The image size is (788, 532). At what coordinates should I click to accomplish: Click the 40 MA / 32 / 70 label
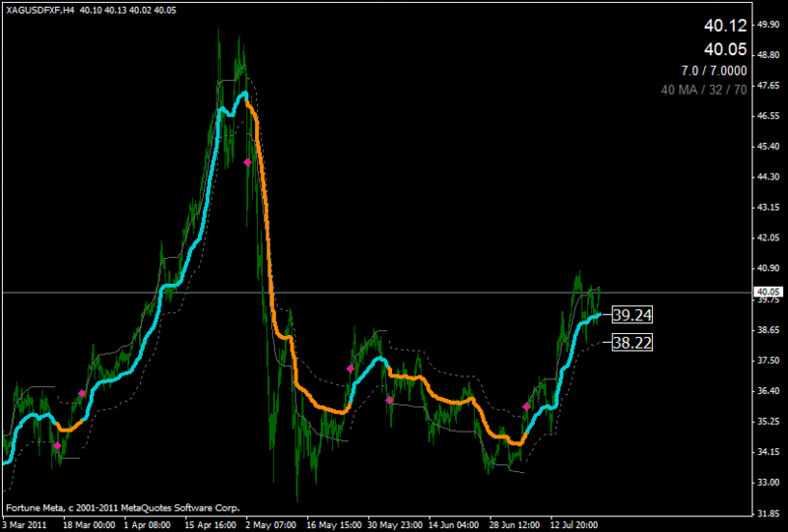click(703, 90)
